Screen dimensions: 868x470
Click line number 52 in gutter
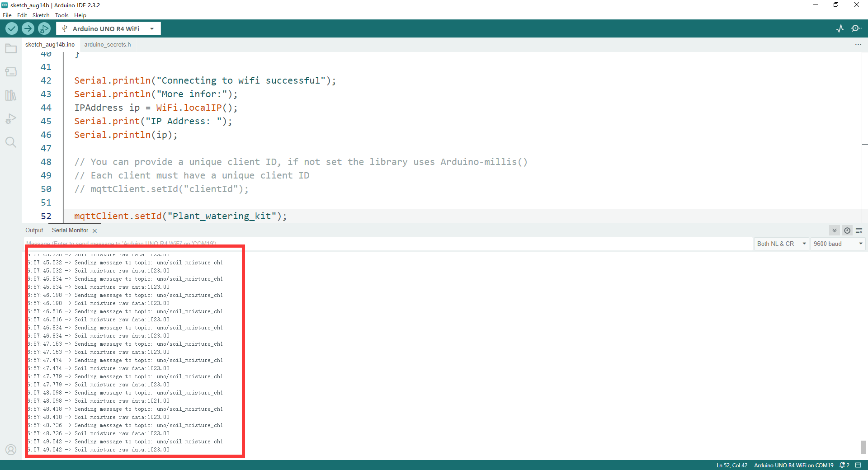coord(46,216)
